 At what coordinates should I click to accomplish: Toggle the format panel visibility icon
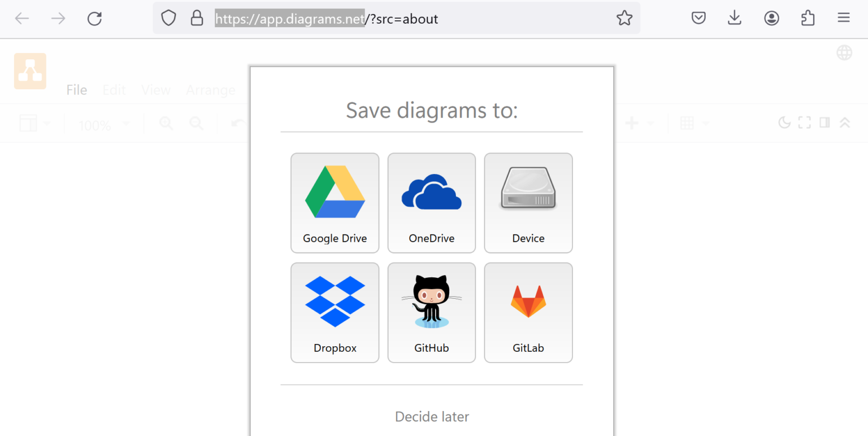[824, 122]
